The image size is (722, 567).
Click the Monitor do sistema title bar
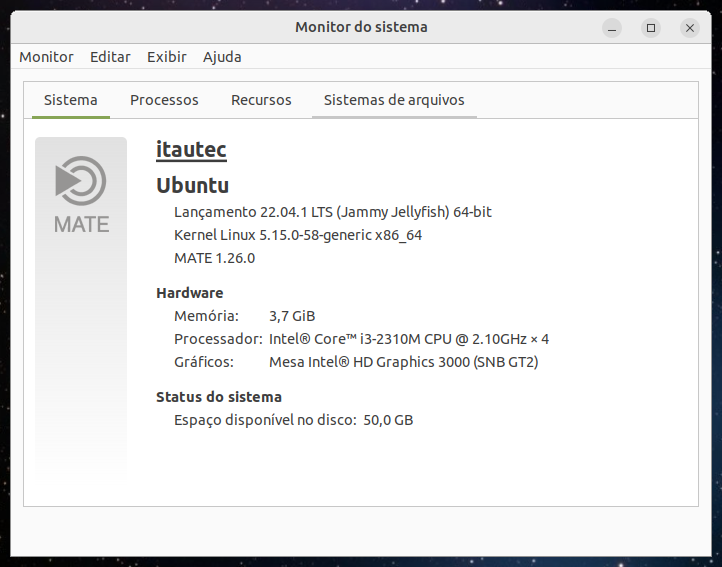tap(361, 27)
